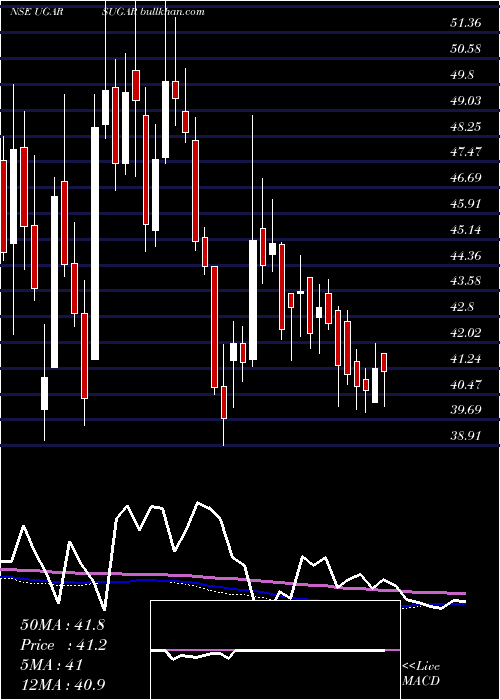Select the 43.58 price axis label

[466, 281]
